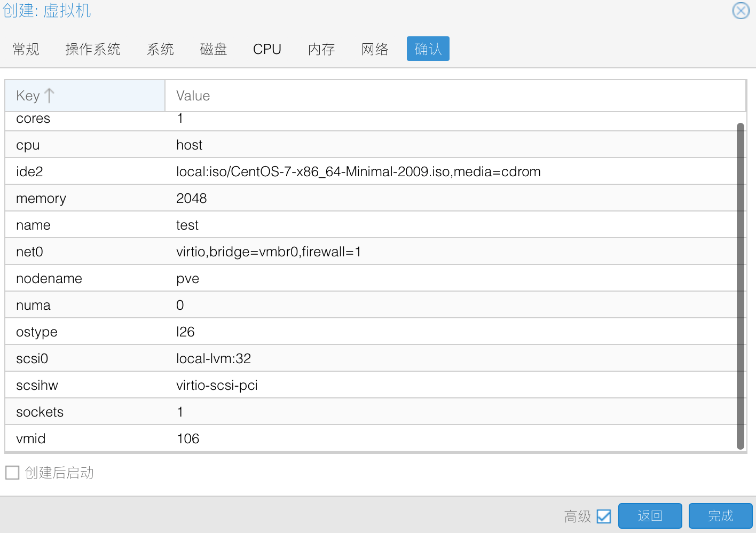Image resolution: width=756 pixels, height=533 pixels.
Task: Click the 返回 button
Action: tap(650, 516)
